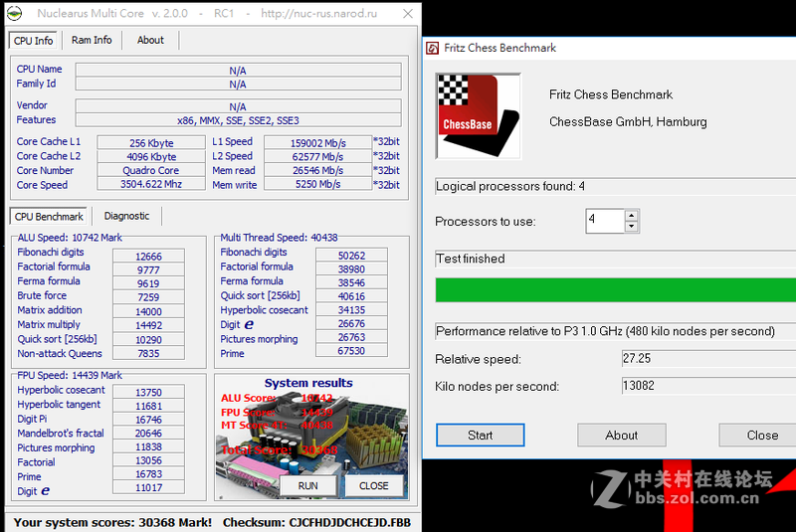Image resolution: width=796 pixels, height=532 pixels.
Task: Click Multi Thread Factorial formula value 38980
Action: click(x=351, y=268)
